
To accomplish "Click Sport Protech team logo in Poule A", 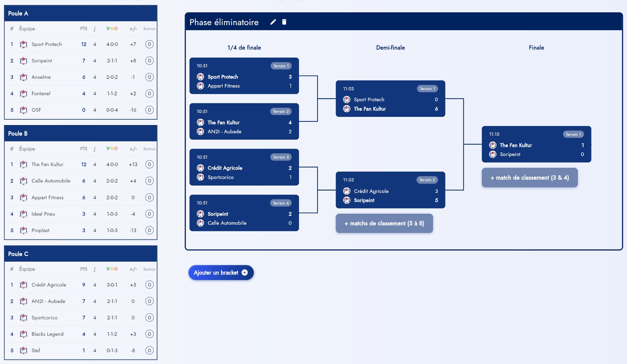I will pos(24,44).
